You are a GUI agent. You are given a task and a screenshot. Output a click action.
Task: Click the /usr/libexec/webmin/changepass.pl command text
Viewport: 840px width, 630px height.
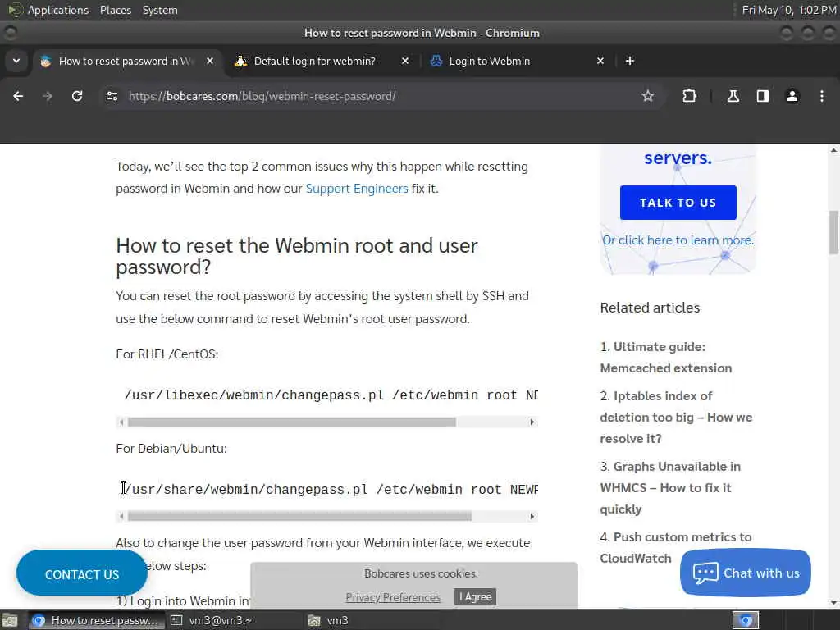331,395
